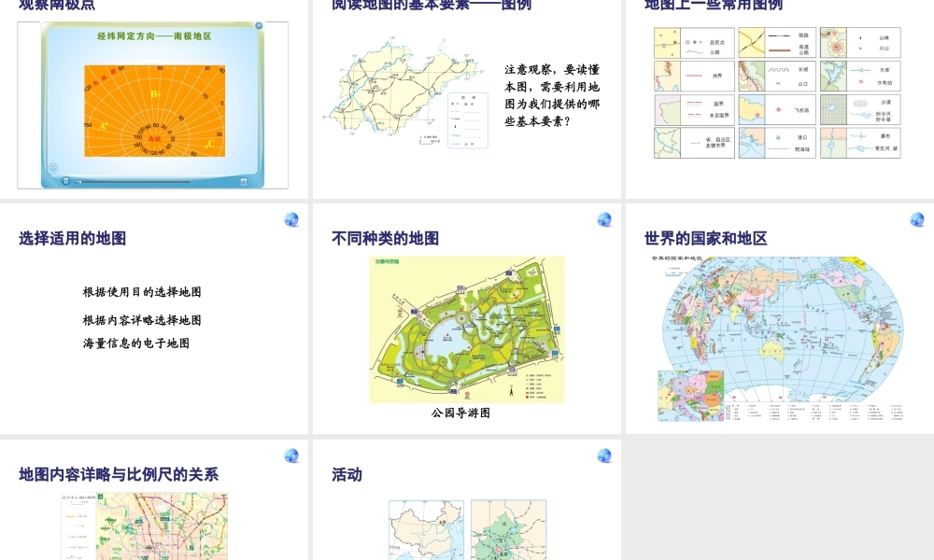Image resolution: width=934 pixels, height=560 pixels.
Task: Click the 火山 (volcano) legend icon
Action: click(859, 49)
